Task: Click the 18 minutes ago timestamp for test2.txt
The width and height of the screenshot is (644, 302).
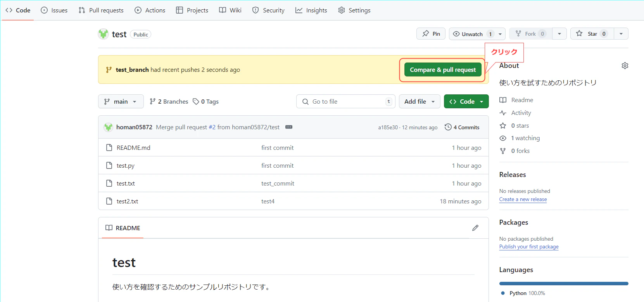Action: tap(460, 201)
